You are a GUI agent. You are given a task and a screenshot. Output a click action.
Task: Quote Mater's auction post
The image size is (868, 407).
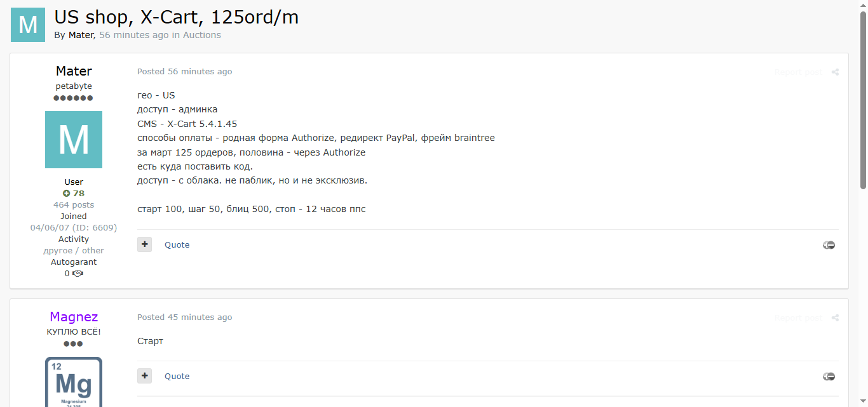177,245
